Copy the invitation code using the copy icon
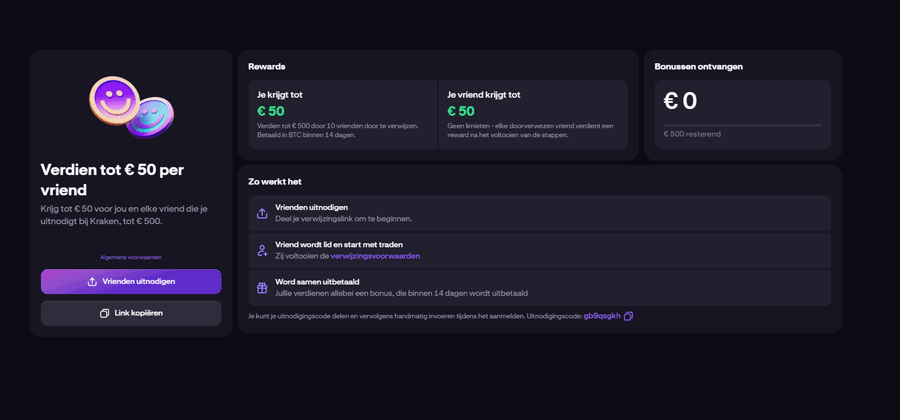900x420 pixels. tap(628, 316)
